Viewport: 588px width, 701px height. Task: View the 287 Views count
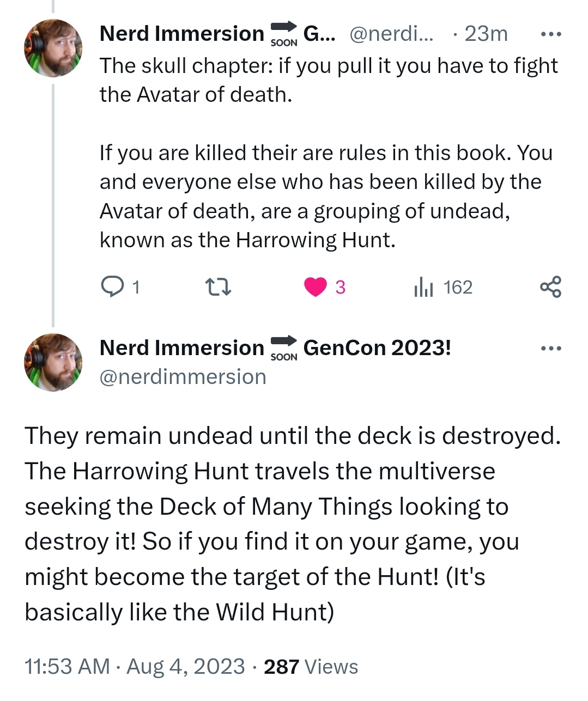click(x=311, y=667)
